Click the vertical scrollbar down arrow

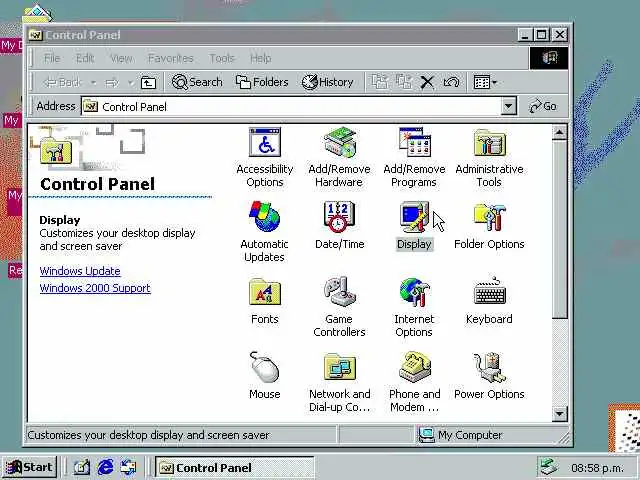pos(560,414)
